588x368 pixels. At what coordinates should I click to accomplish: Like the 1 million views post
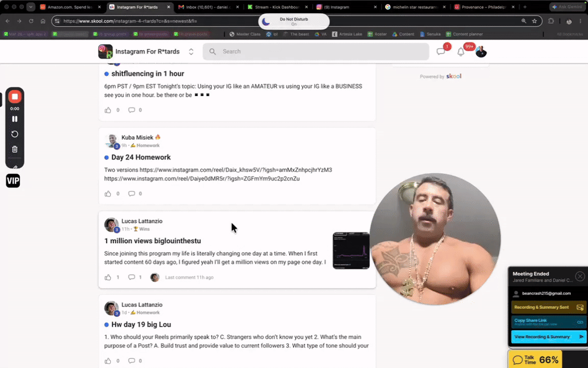(x=108, y=278)
